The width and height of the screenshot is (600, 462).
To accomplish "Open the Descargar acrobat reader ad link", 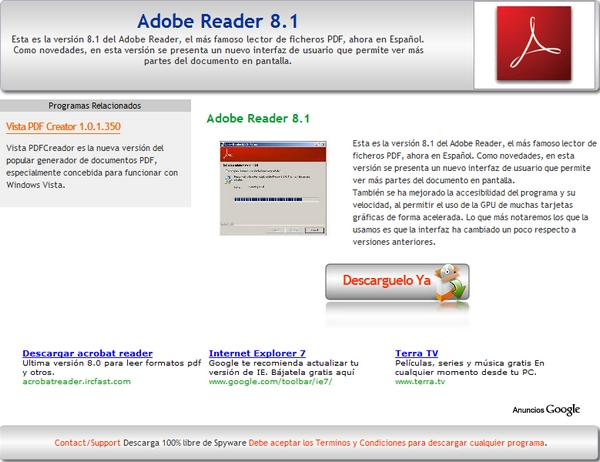I will pyautogui.click(x=87, y=353).
